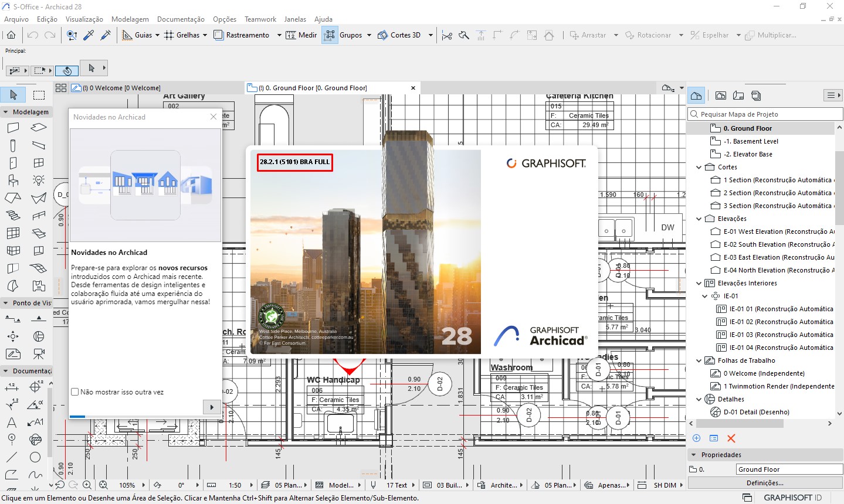Image resolution: width=844 pixels, height=504 pixels.
Task: Open the Documentação menu
Action: [x=181, y=19]
